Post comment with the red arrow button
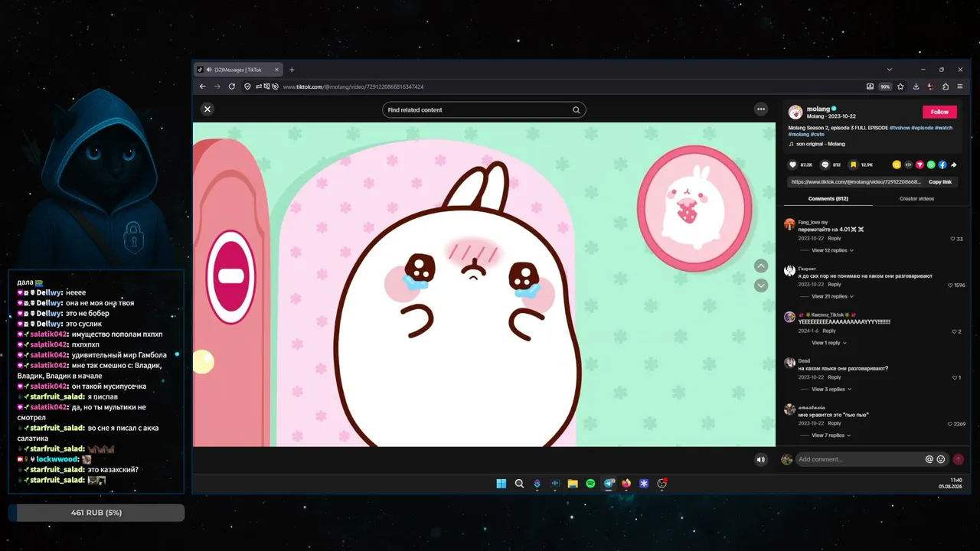Viewport: 980px width, 551px height. point(959,459)
